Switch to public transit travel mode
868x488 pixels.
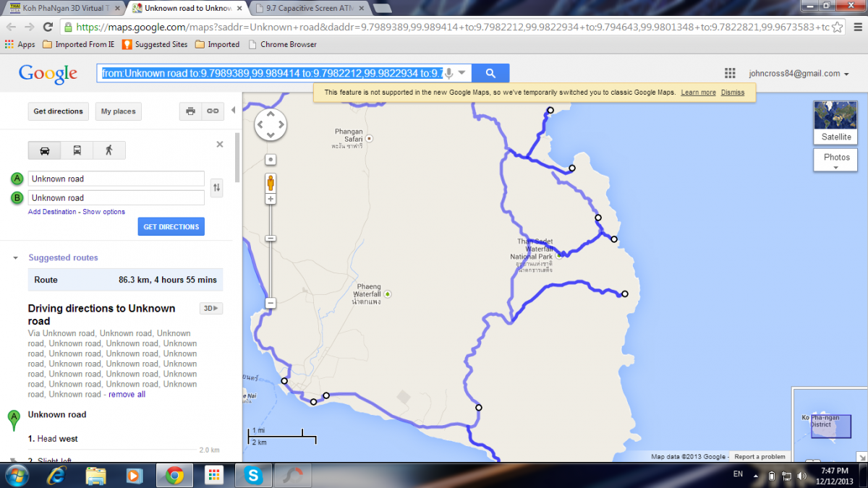click(x=77, y=150)
